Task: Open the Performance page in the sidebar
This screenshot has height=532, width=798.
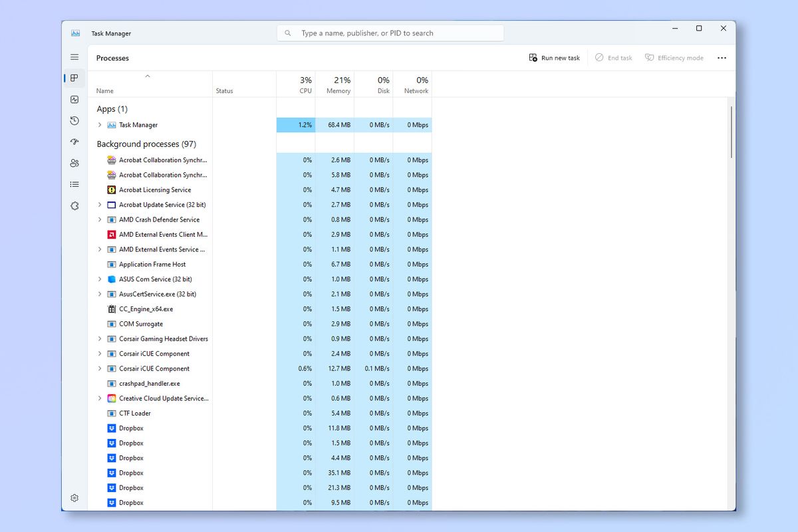Action: click(x=74, y=99)
